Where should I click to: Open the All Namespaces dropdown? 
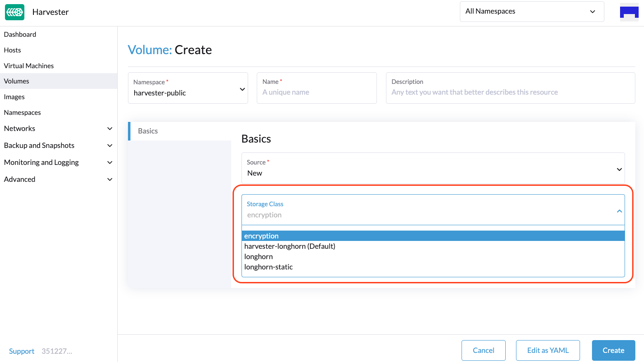point(532,12)
